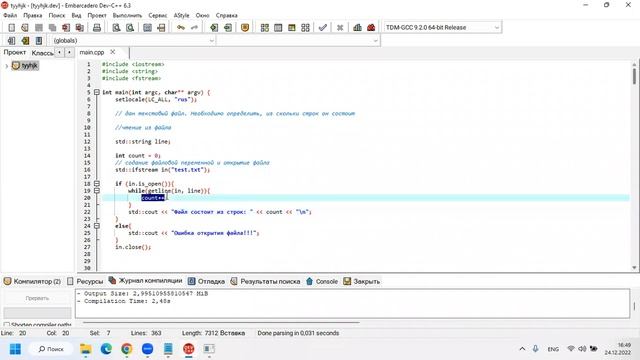Image resolution: width=640 pixels, height=360 pixels.
Task: Click the Close file toolbar icon
Action: (66, 28)
